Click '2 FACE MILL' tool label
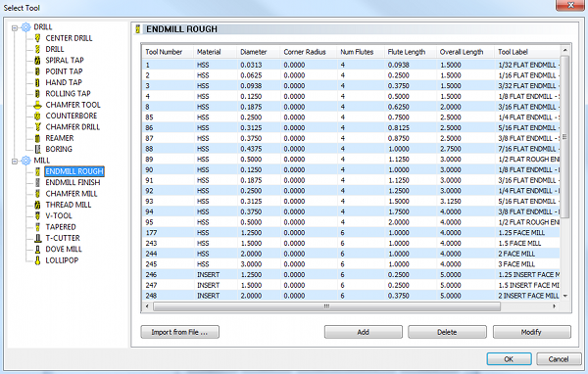Image resolution: width=588 pixels, height=374 pixels. click(516, 254)
